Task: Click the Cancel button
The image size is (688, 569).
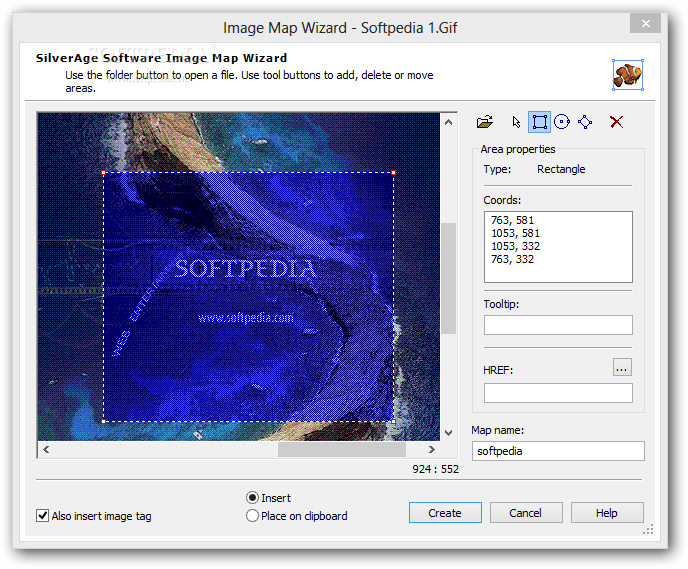Action: tap(526, 513)
